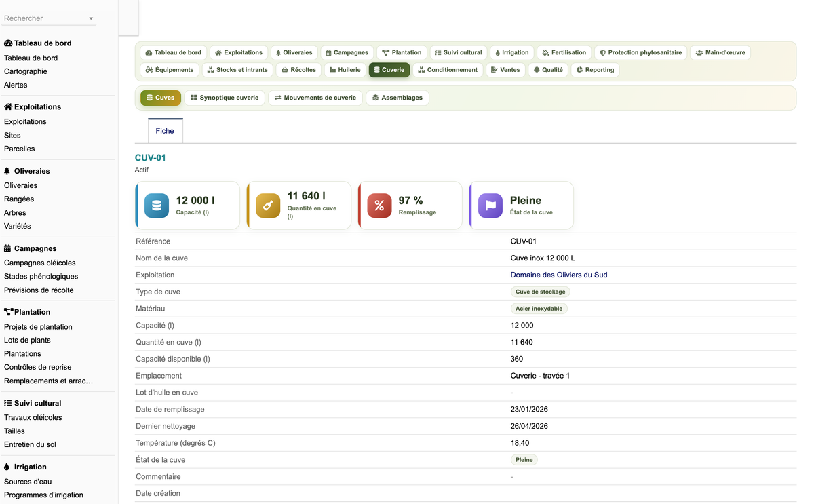Open Campagnes oléicoles in sidebar

40,263
